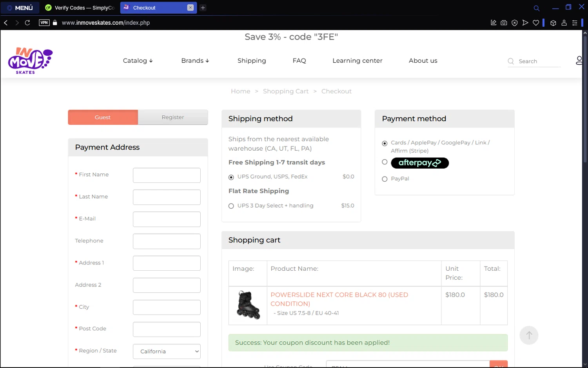Image resolution: width=588 pixels, height=368 pixels.
Task: Open the Learning center nav item
Action: coord(357,61)
